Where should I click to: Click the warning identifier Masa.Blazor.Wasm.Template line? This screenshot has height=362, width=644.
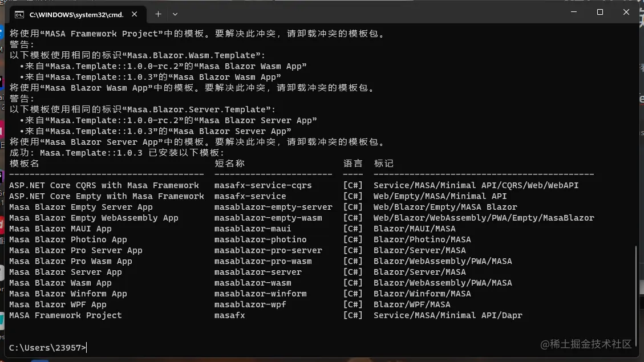coord(137,55)
